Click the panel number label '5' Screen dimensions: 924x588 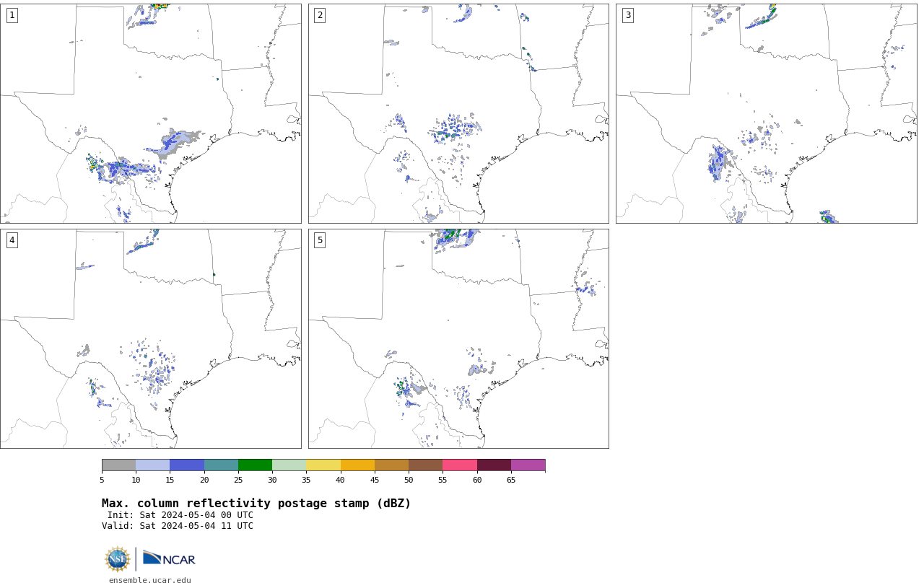320,240
